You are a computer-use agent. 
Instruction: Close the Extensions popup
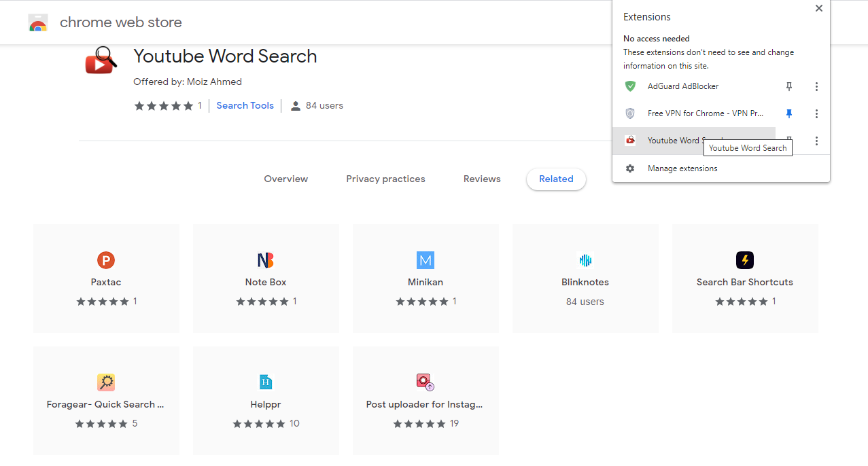(819, 8)
